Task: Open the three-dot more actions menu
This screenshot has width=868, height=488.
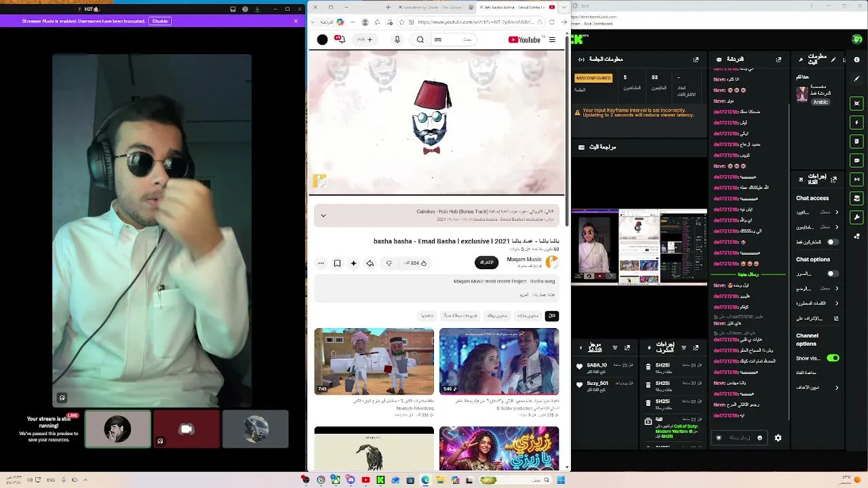Action: tap(321, 263)
